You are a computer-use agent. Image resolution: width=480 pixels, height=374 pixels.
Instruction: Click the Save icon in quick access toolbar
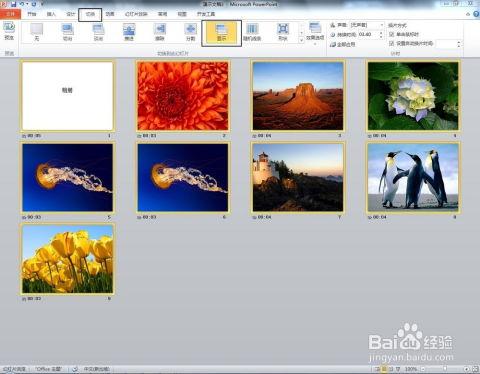13,4
